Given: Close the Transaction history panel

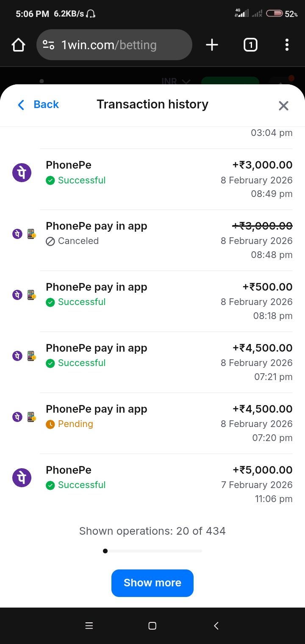Looking at the screenshot, I should click(x=283, y=105).
